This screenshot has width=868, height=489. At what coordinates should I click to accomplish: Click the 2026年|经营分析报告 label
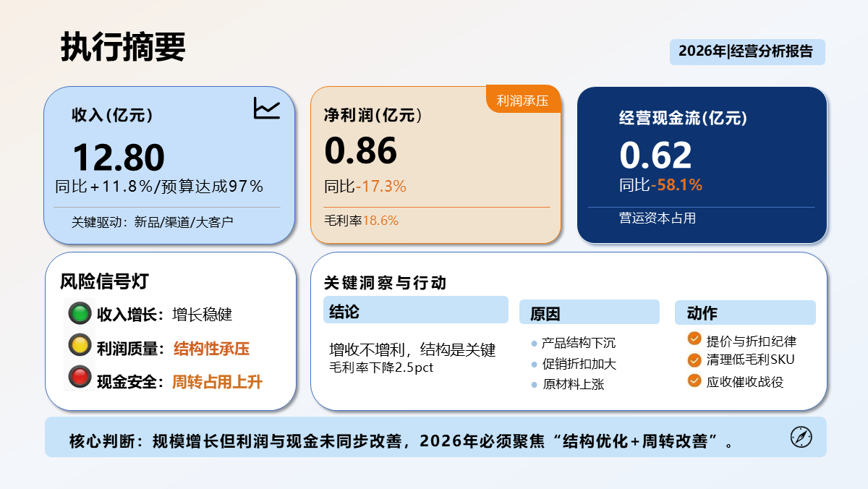click(747, 51)
